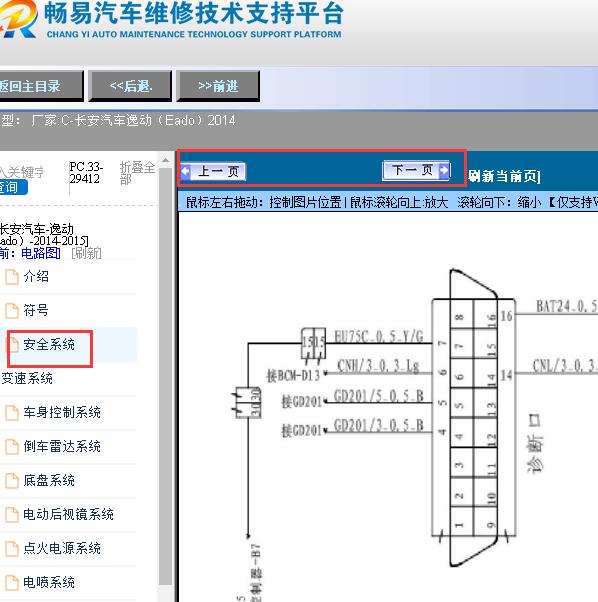598x602 pixels.
Task: Open the 底盘系统 item
Action: [49, 480]
